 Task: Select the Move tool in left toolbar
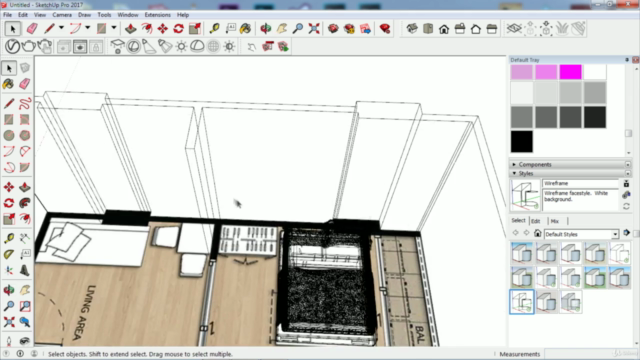9,187
